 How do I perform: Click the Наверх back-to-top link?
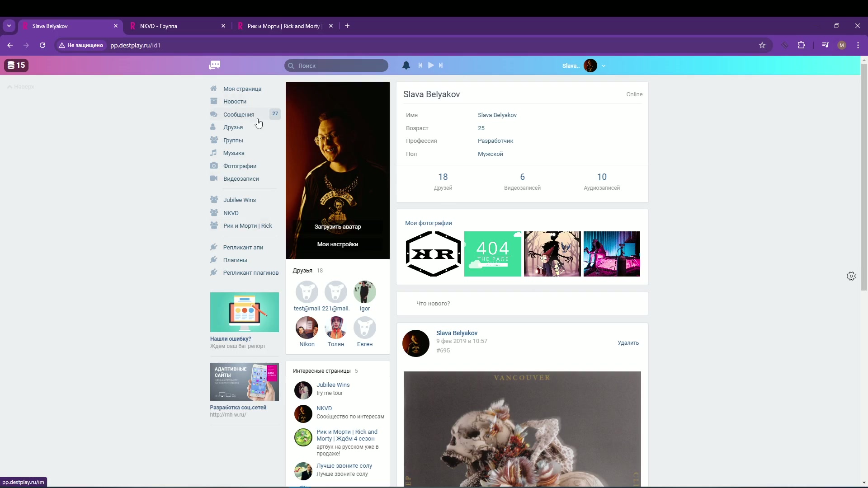21,87
